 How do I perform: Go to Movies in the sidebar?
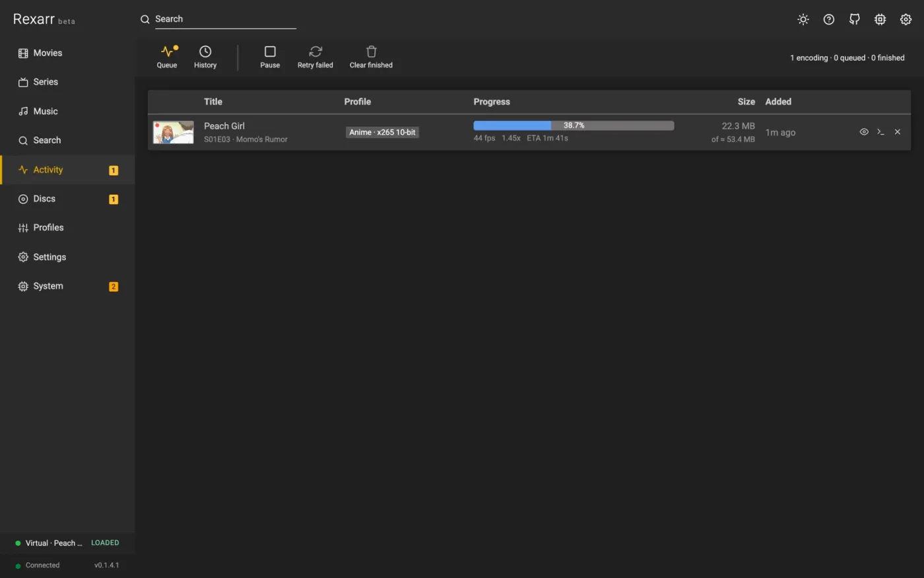[67, 53]
